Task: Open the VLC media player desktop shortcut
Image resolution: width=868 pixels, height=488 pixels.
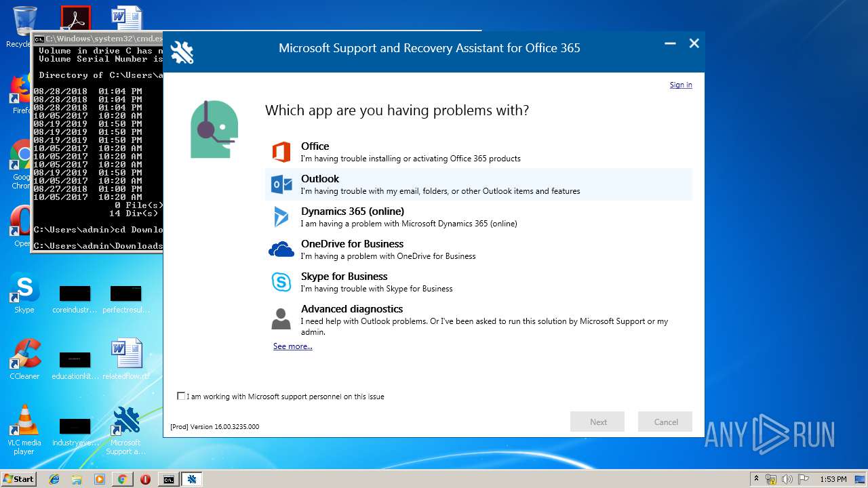Action: click(24, 430)
